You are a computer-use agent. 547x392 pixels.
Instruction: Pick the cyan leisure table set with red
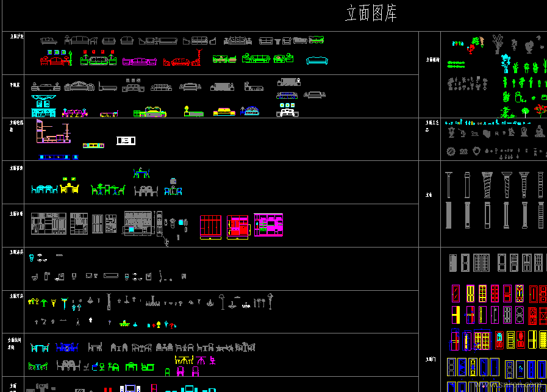(x=40, y=347)
